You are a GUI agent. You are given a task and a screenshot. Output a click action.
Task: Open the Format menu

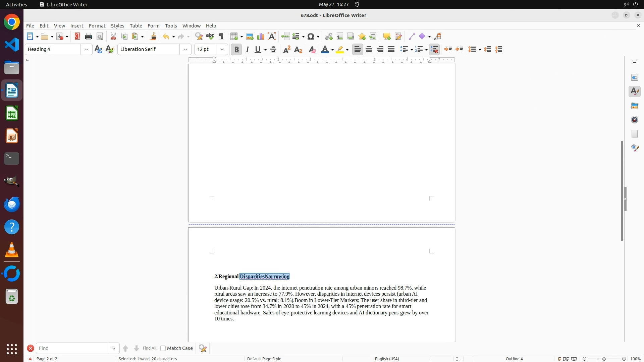click(97, 26)
